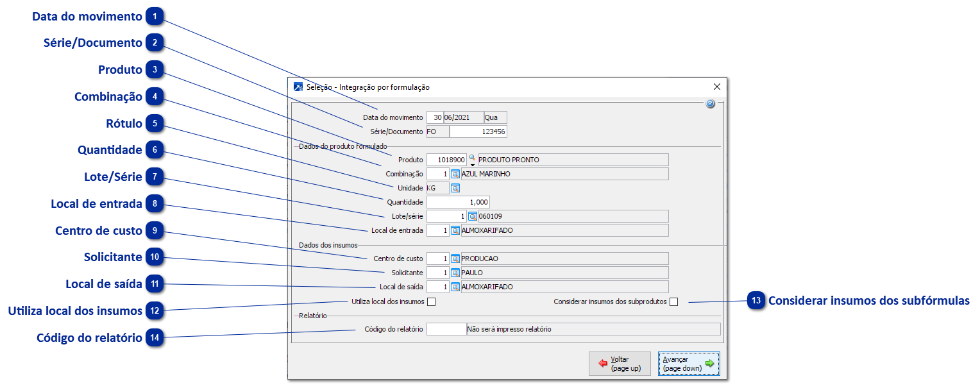The width and height of the screenshot is (980, 390).
Task: Click the Quantidade field showing 1,000
Action: [458, 202]
